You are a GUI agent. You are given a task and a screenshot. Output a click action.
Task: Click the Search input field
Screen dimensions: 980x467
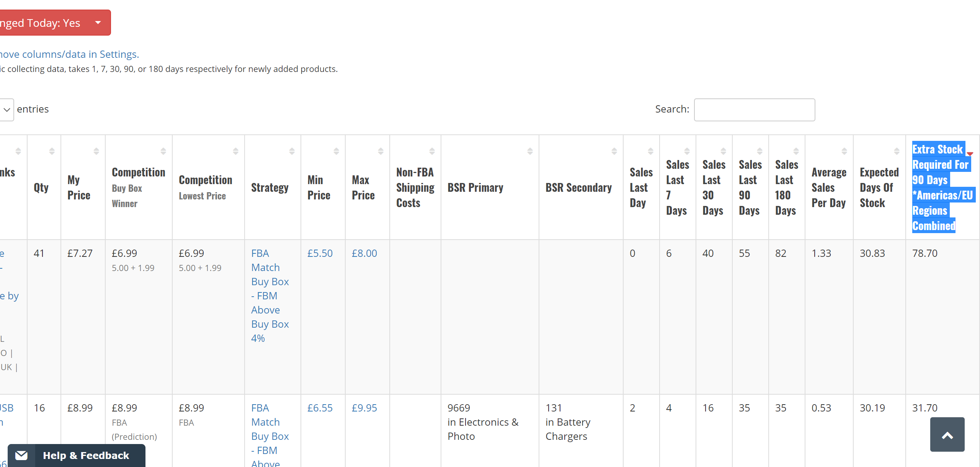pos(754,110)
